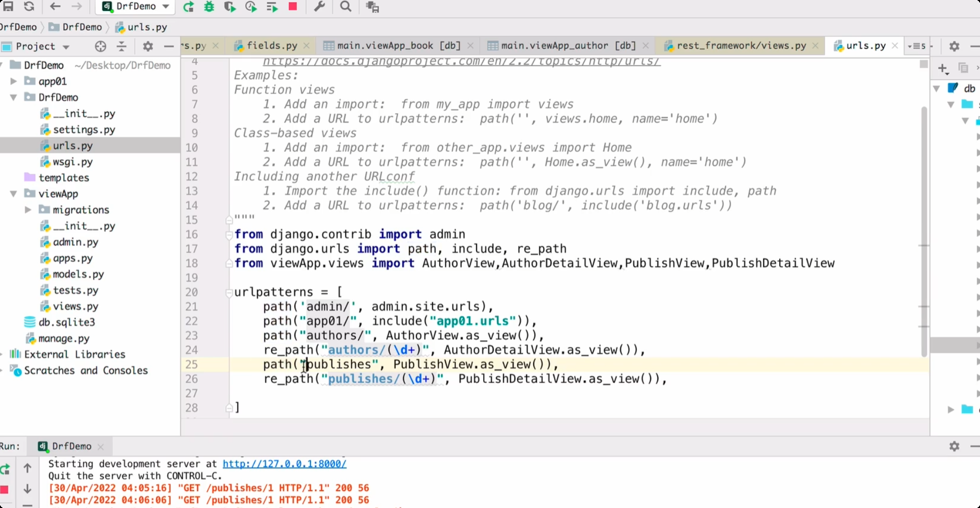Open views.py under viewApp

(x=75, y=306)
